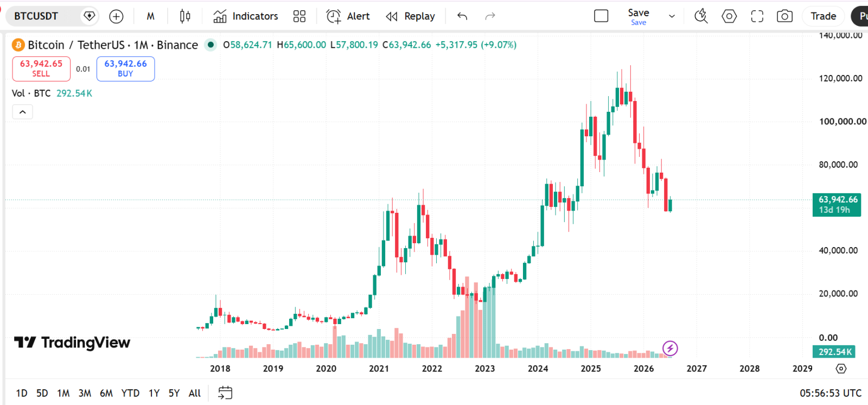Click the 63,942.66 BUY button
The image size is (868, 405).
pyautogui.click(x=125, y=68)
